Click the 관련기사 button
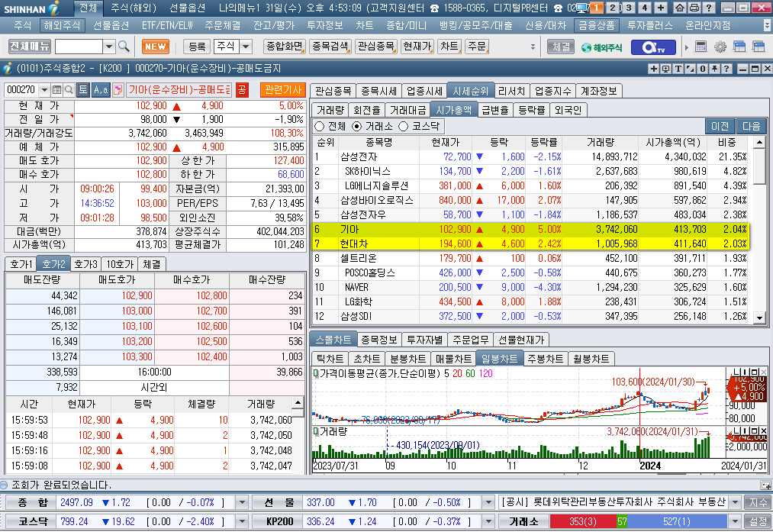Screen dimensions: 773x532 pos(283,90)
